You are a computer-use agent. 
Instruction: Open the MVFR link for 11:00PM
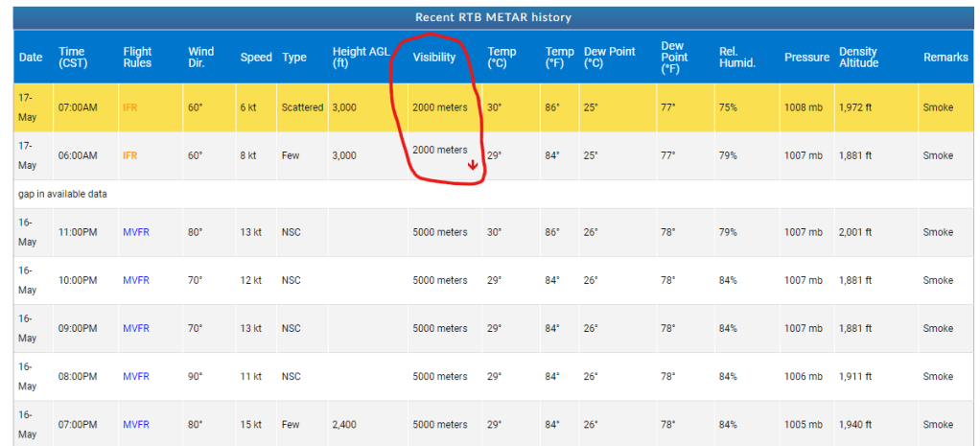[x=136, y=232]
